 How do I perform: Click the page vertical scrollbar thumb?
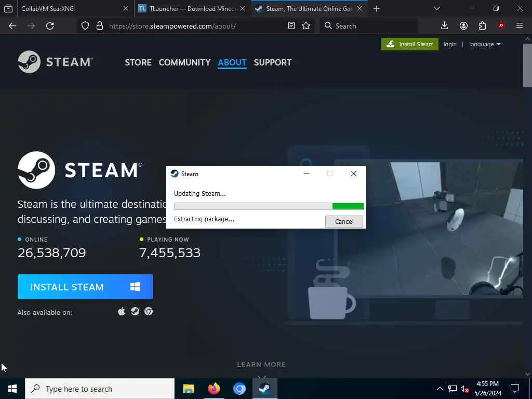[x=527, y=65]
